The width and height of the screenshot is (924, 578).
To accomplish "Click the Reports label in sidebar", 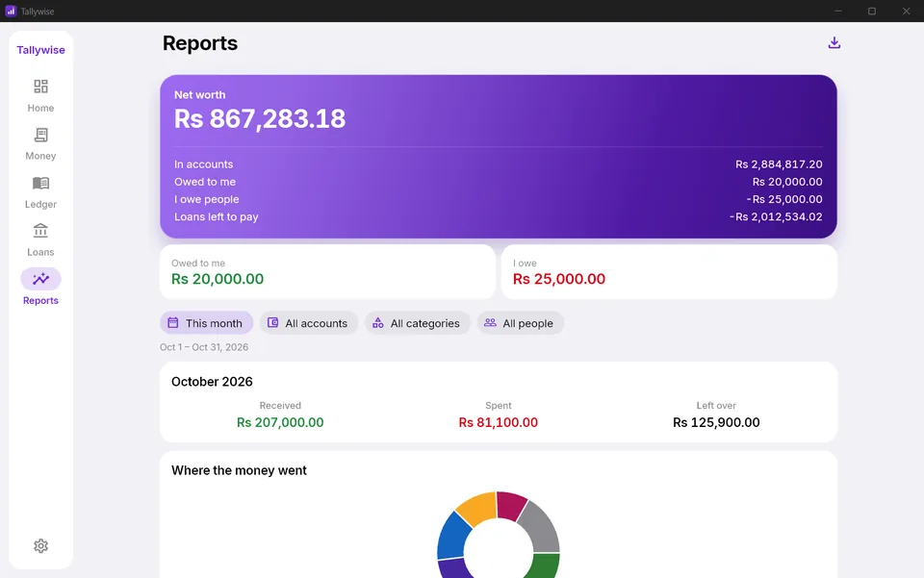I will click(40, 301).
